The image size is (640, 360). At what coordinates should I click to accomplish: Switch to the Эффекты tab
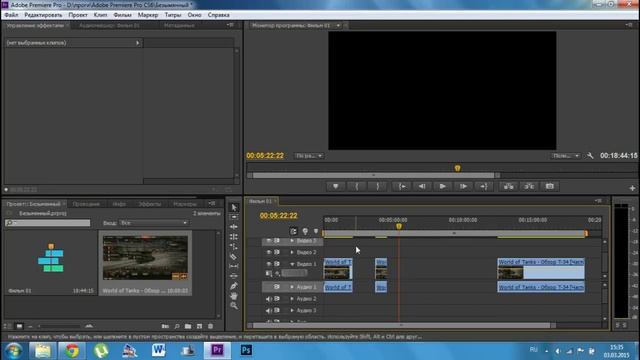(x=150, y=204)
